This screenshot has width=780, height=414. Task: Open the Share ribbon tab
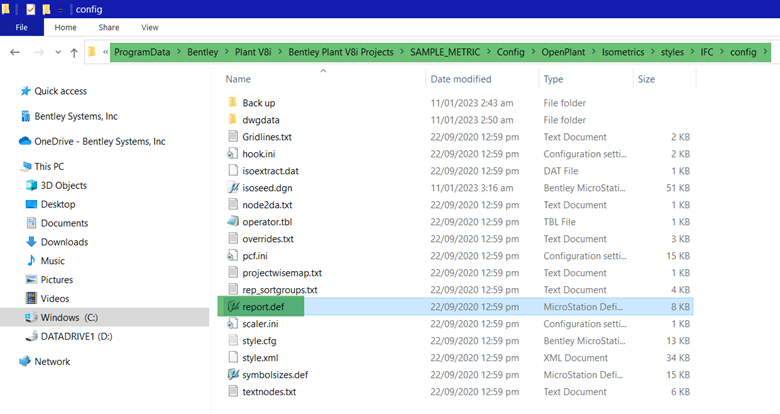[108, 27]
